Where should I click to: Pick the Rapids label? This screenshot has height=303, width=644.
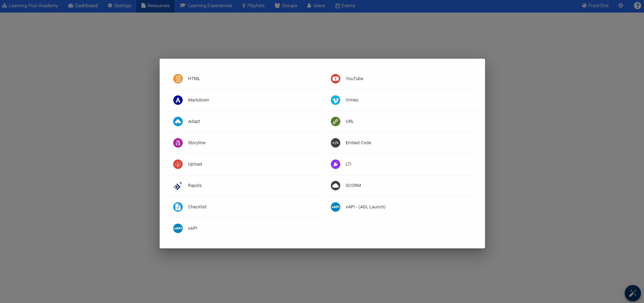click(x=195, y=186)
